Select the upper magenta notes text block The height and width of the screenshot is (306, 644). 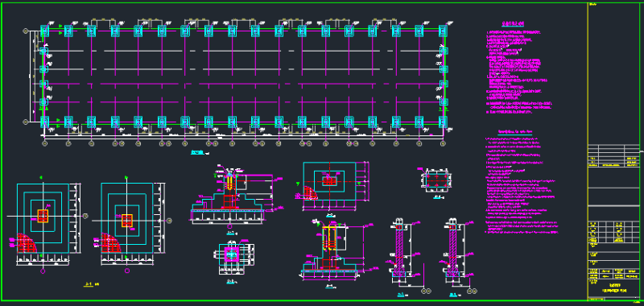(x=518, y=71)
